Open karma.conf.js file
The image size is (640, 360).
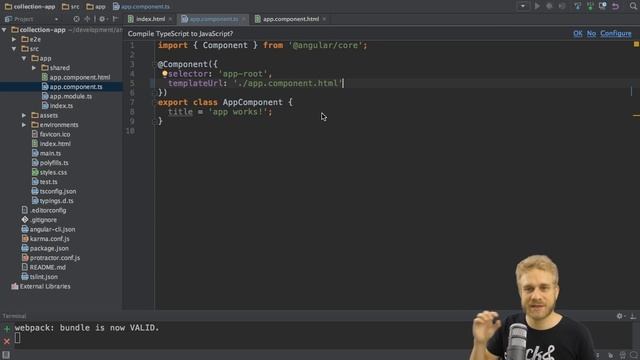coord(49,239)
